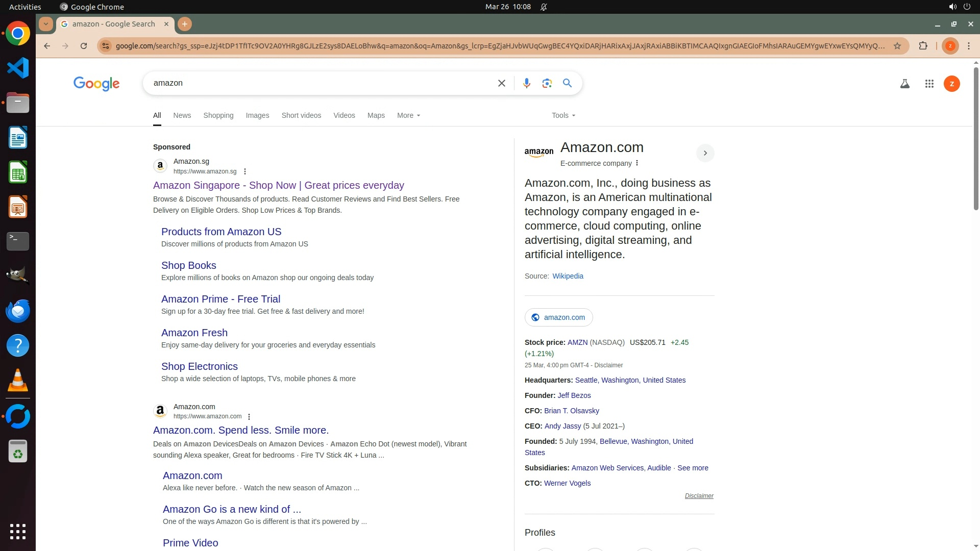The image size is (980, 551).
Task: Open the Tools dropdown
Action: click(x=563, y=115)
